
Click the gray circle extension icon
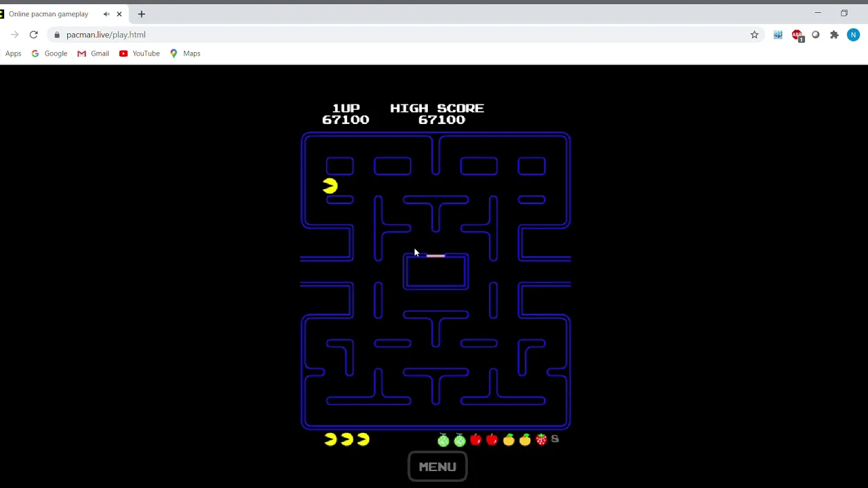[816, 35]
